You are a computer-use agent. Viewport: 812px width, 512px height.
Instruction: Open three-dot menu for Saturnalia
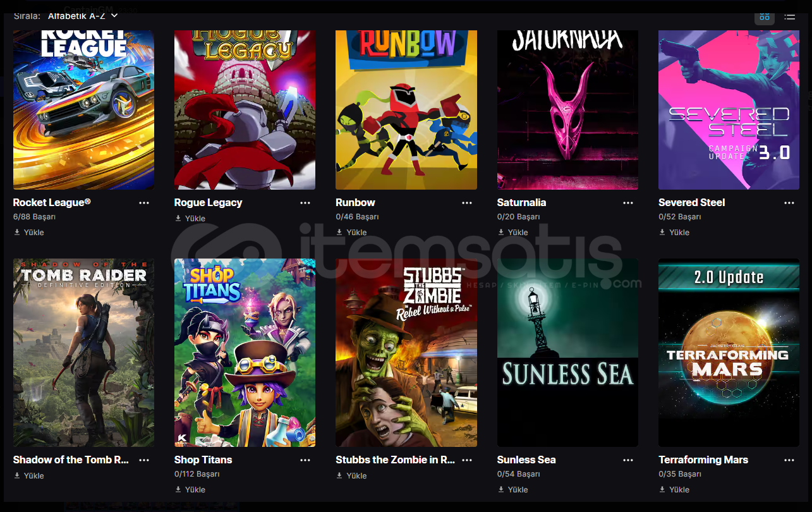pyautogui.click(x=628, y=203)
